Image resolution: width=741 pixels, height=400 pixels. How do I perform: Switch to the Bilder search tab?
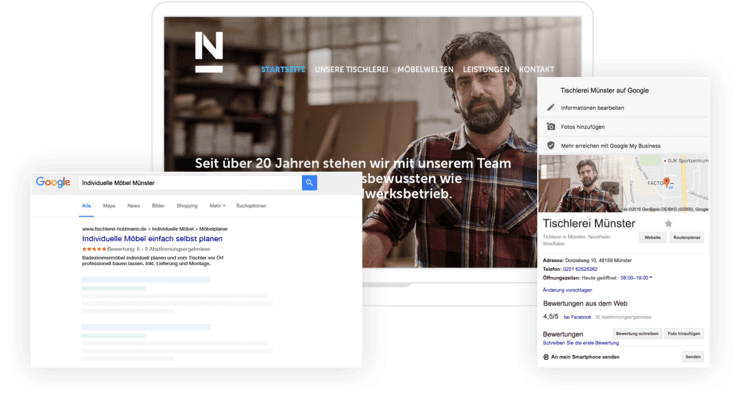[x=159, y=205]
